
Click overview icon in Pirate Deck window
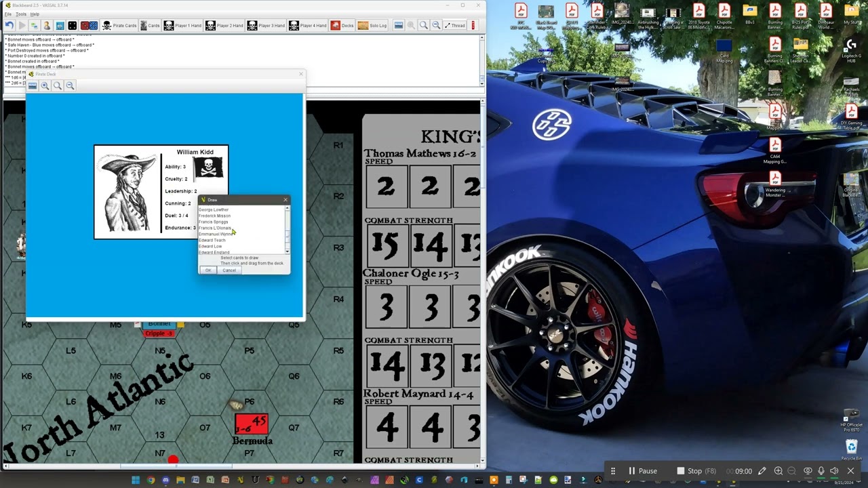32,85
